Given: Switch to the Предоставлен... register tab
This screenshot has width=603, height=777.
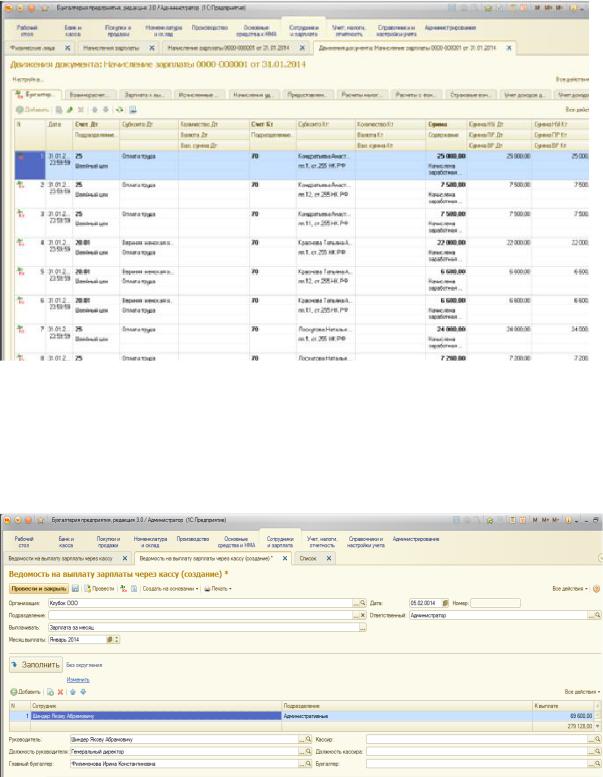Looking at the screenshot, I should (x=307, y=94).
